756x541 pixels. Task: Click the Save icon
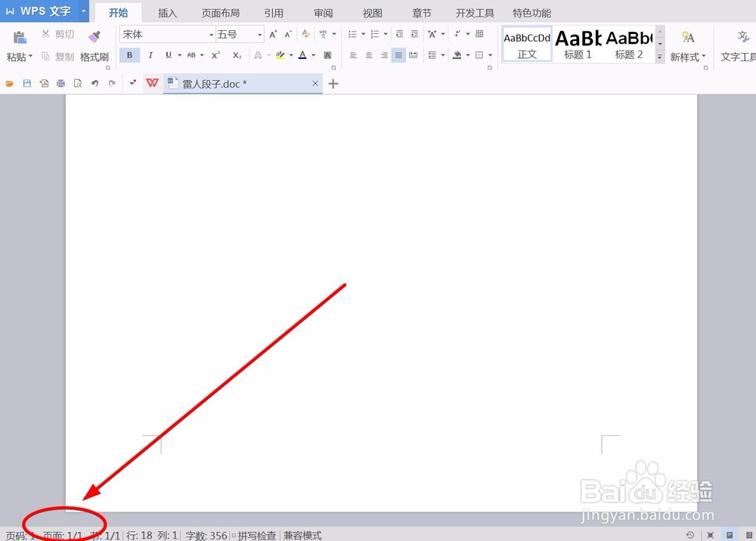26,83
